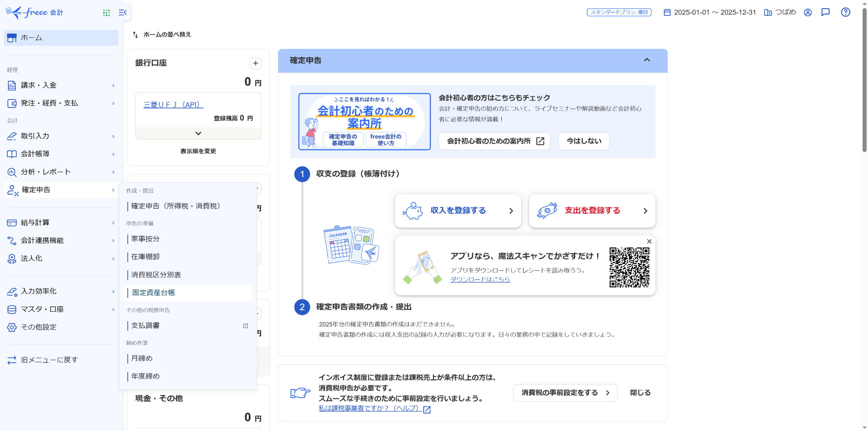Open the help question mark icon
This screenshot has height=431, width=868.
[x=845, y=13]
